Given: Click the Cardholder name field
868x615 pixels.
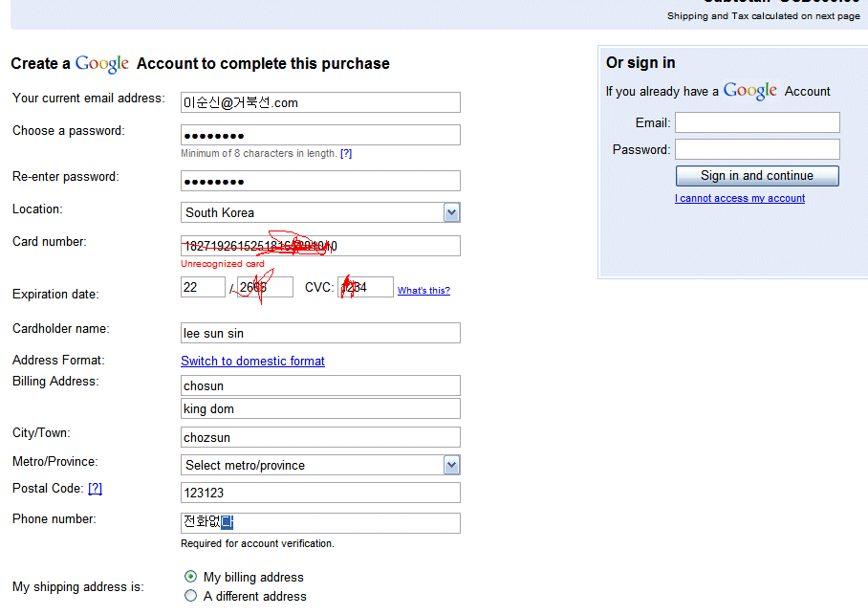Looking at the screenshot, I should pos(320,333).
